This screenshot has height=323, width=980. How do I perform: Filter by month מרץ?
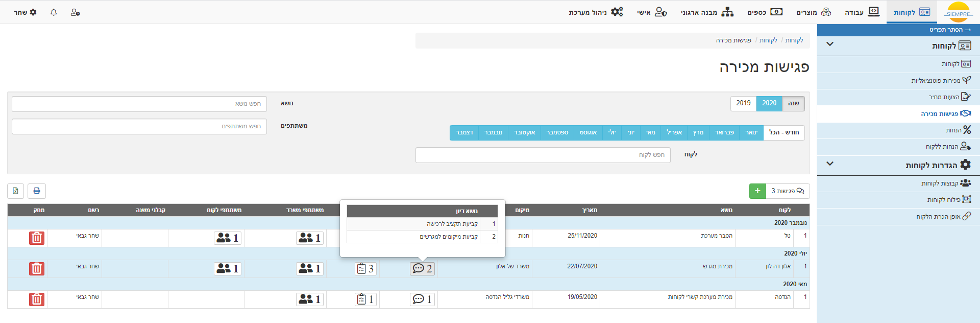pyautogui.click(x=698, y=133)
